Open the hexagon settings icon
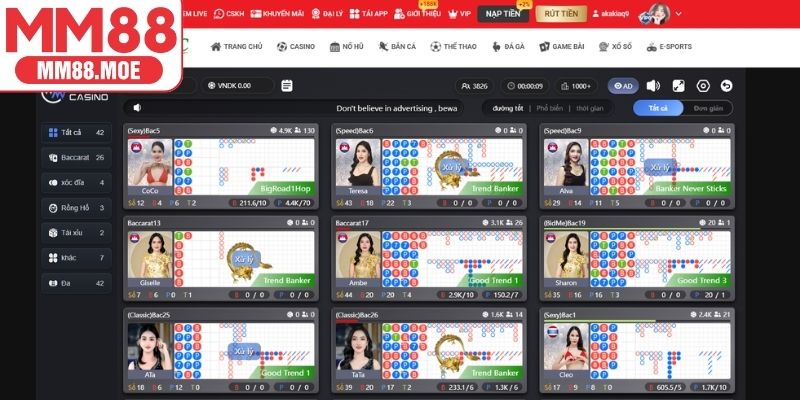Viewport: 800px width, 400px height. (x=703, y=86)
